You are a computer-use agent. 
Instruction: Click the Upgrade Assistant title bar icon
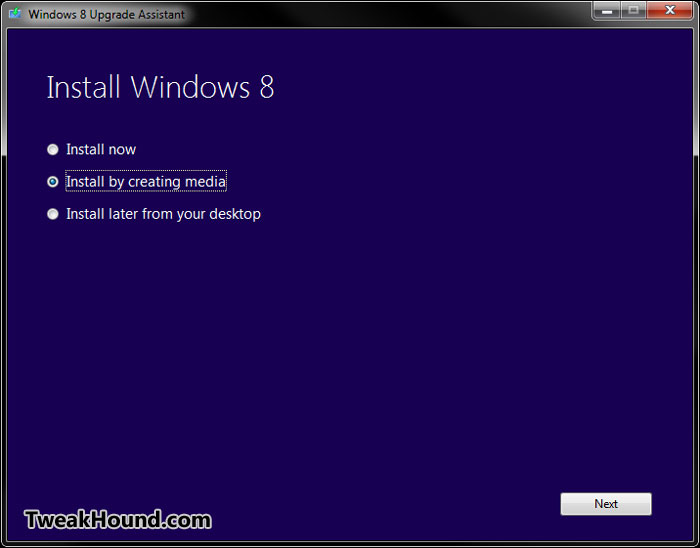(x=15, y=13)
